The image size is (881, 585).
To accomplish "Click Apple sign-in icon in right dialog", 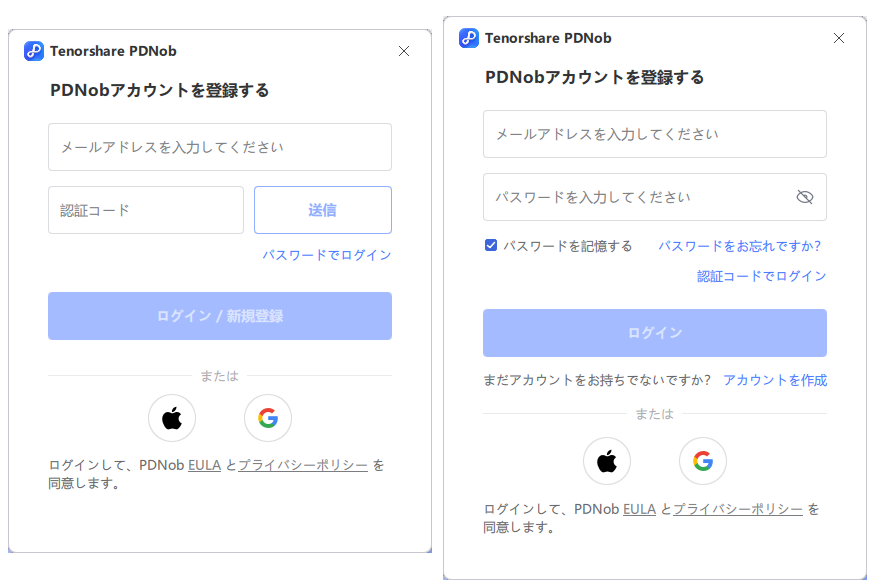I will (x=607, y=461).
